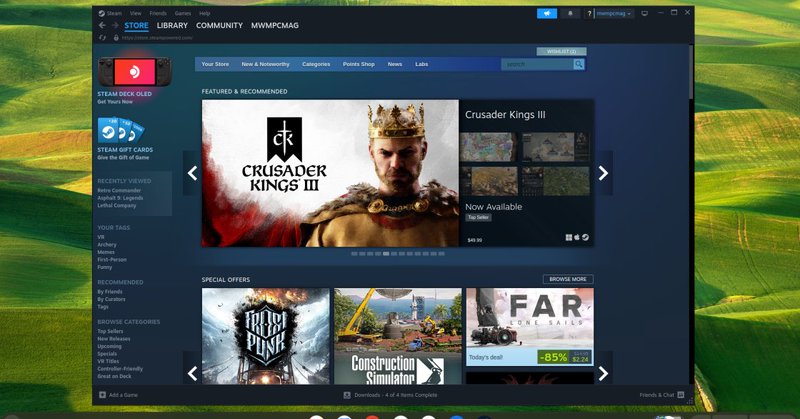Click the Steam Gift Cards image

[x=120, y=131]
